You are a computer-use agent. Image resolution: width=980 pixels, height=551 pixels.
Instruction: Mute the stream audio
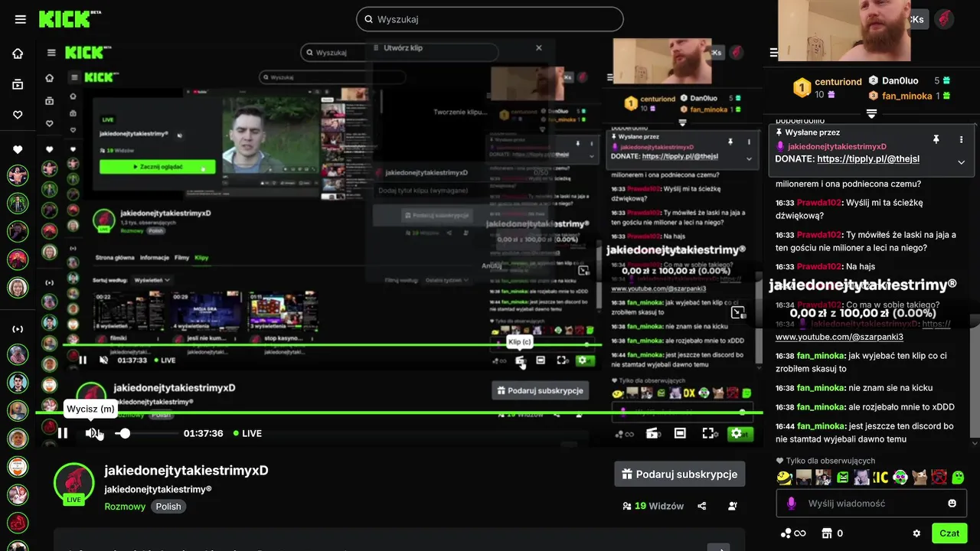tap(91, 433)
